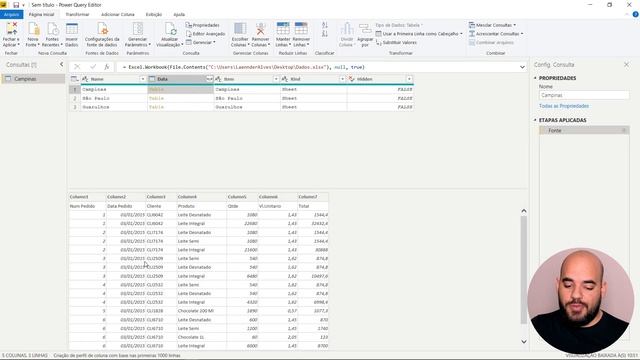The image size is (640, 360).
Task: Cancel formula edit X icon
Action: [x=77, y=67]
